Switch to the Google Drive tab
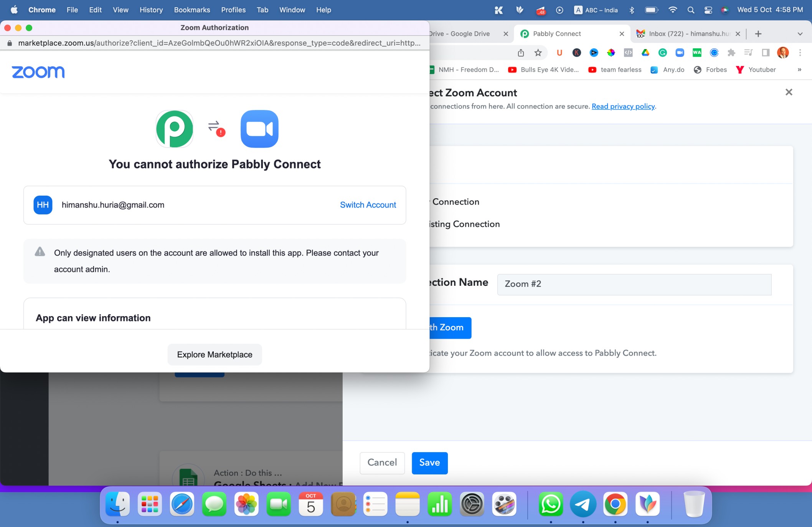The width and height of the screenshot is (812, 527). point(471,34)
